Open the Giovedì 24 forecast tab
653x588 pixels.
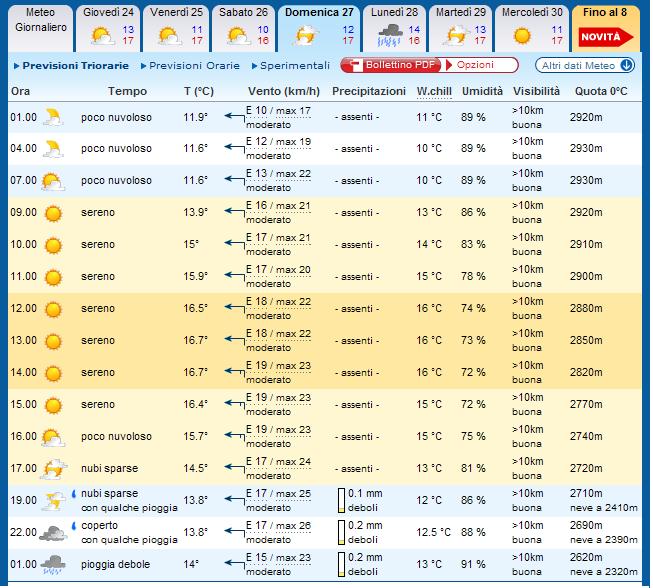[108, 28]
